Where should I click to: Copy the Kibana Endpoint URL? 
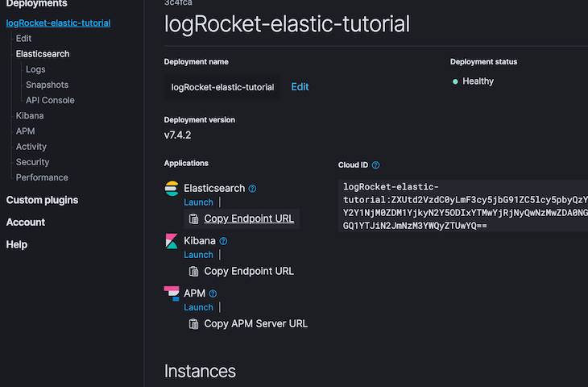249,272
